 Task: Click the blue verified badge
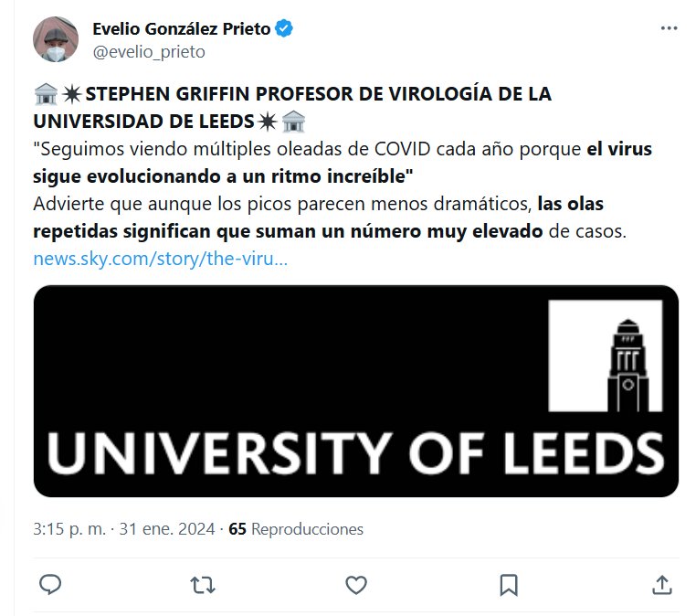(x=285, y=28)
